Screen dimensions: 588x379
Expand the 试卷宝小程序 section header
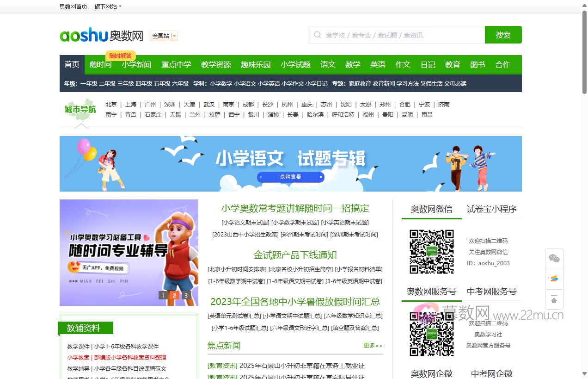click(492, 209)
